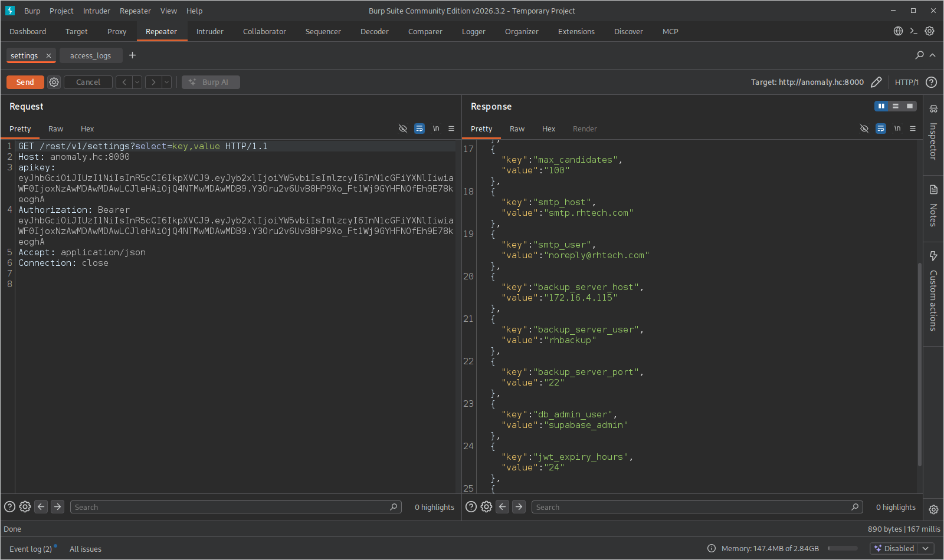Toggle show newline characters in Request
Viewport: 944px width, 560px height.
tap(436, 129)
